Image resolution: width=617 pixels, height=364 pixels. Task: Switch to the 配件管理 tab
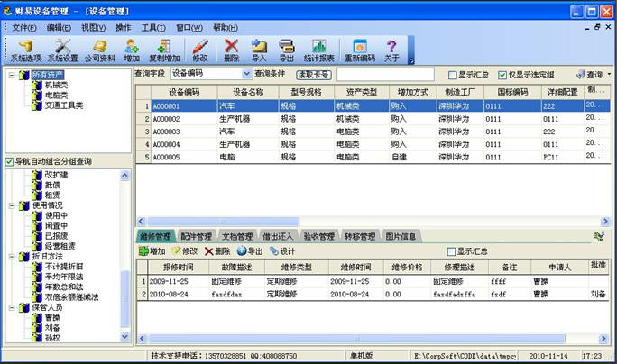[x=197, y=236]
